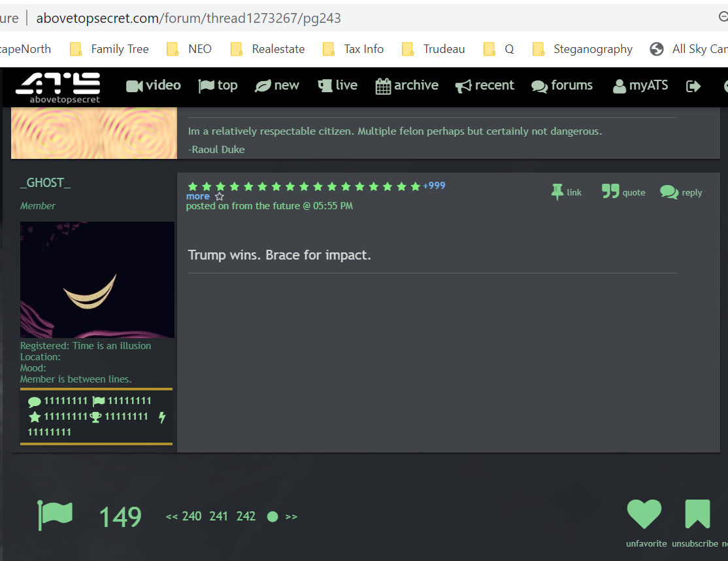Screen dimensions: 728x561
Task: Click the Raoul Duke signature text
Action: pyautogui.click(x=216, y=150)
